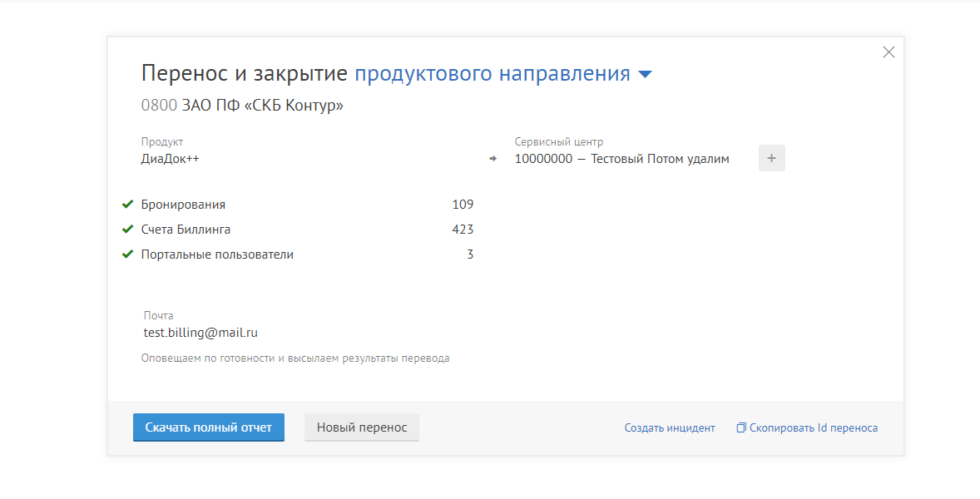The image size is (980, 499).
Task: Open the 'продуктового направления' dropdown
Action: [x=492, y=74]
